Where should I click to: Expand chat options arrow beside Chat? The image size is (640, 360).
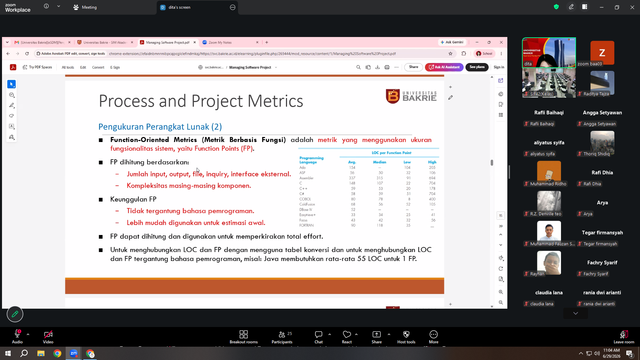pyautogui.click(x=329, y=334)
